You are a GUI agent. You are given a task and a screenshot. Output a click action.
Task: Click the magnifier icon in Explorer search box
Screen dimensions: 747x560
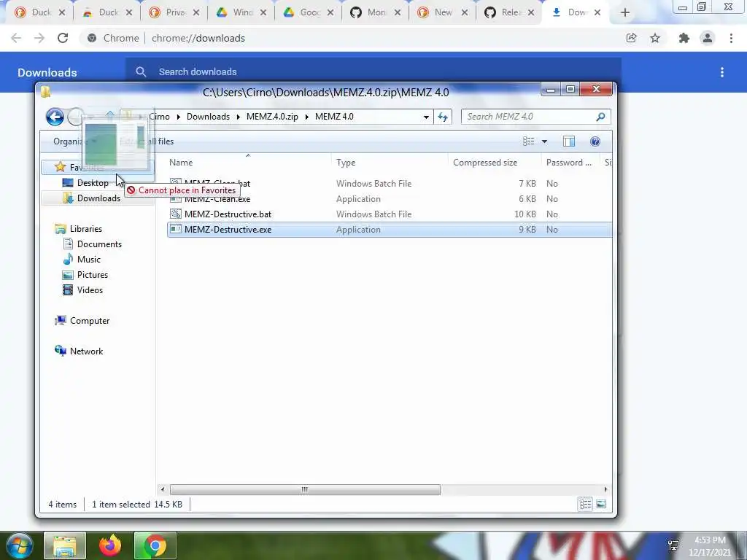click(x=601, y=117)
